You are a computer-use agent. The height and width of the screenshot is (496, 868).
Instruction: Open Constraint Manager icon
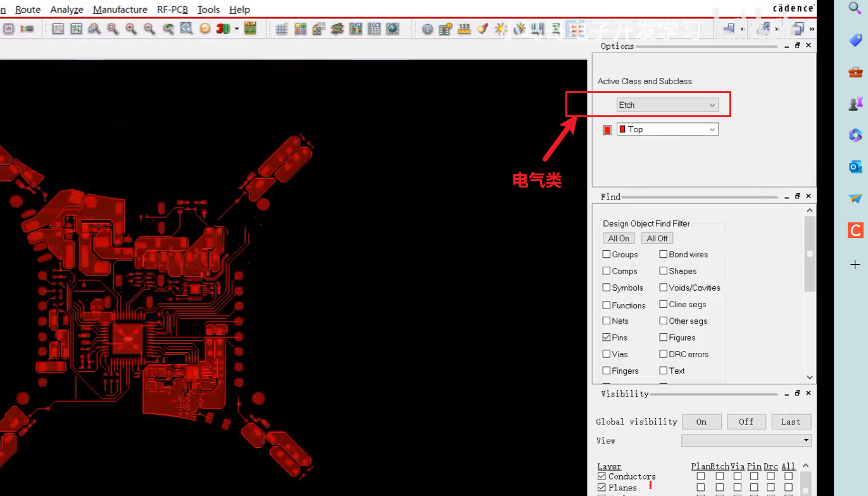(356, 29)
